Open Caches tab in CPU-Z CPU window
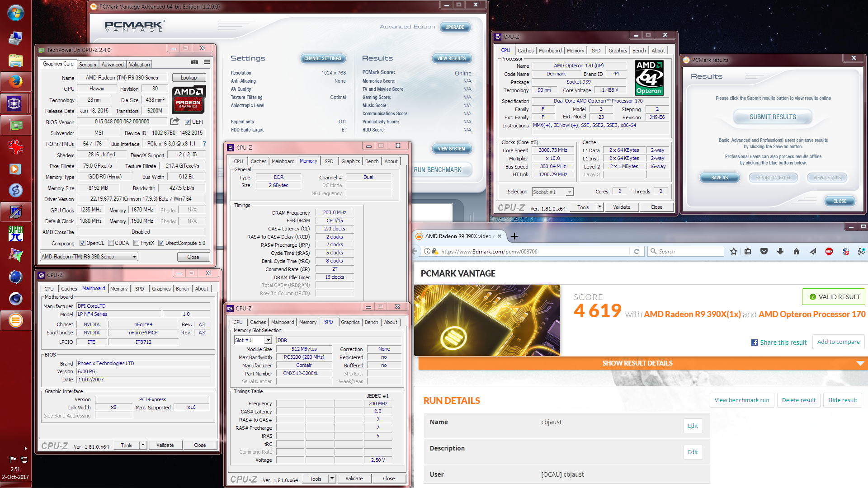Image resolution: width=868 pixels, height=488 pixels. click(x=525, y=51)
